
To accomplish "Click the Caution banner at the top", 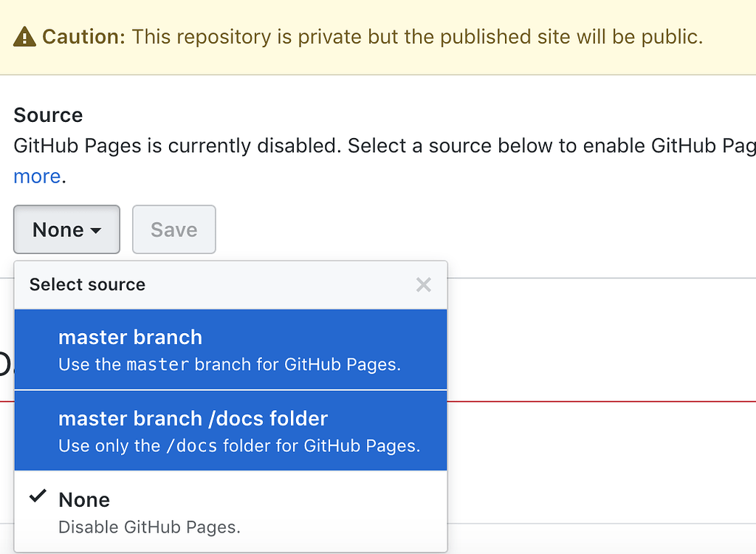I will pos(378,36).
